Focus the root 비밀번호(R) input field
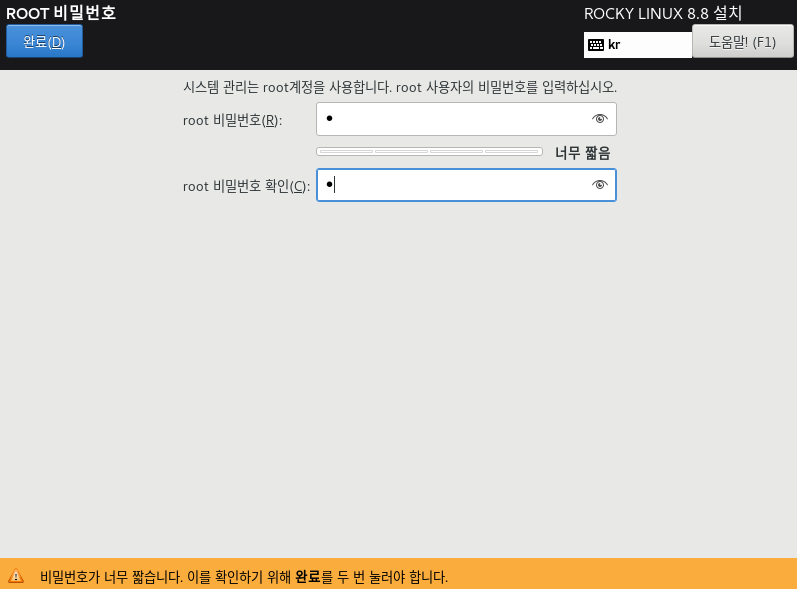Image resolution: width=797 pixels, height=589 pixels. pos(466,119)
